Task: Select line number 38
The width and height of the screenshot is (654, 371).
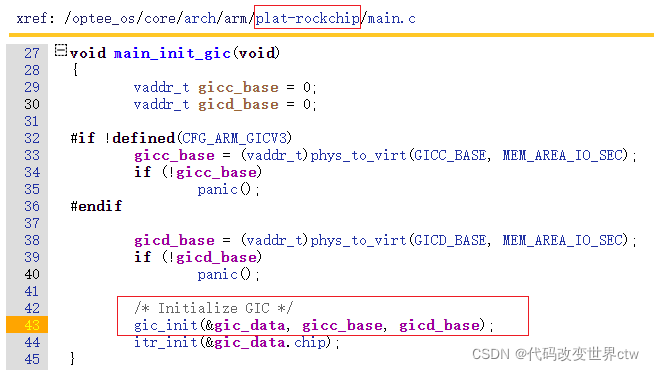Action: click(x=32, y=240)
